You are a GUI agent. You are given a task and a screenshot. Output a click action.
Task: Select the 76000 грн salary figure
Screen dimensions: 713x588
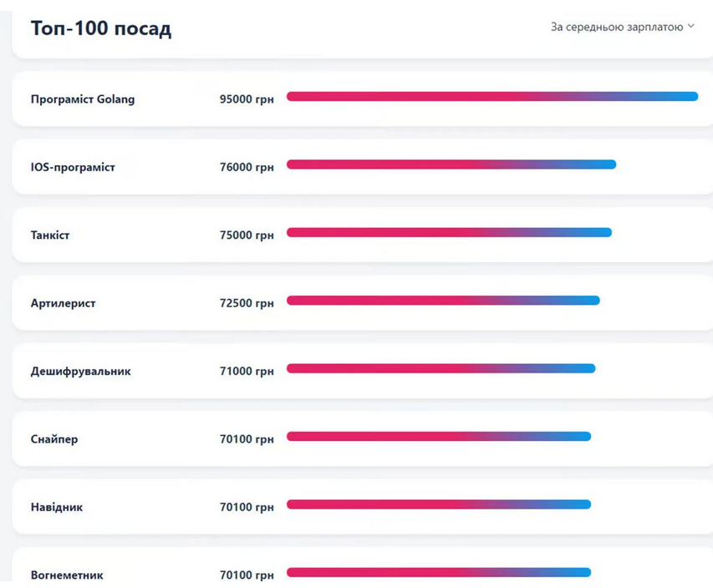point(247,166)
